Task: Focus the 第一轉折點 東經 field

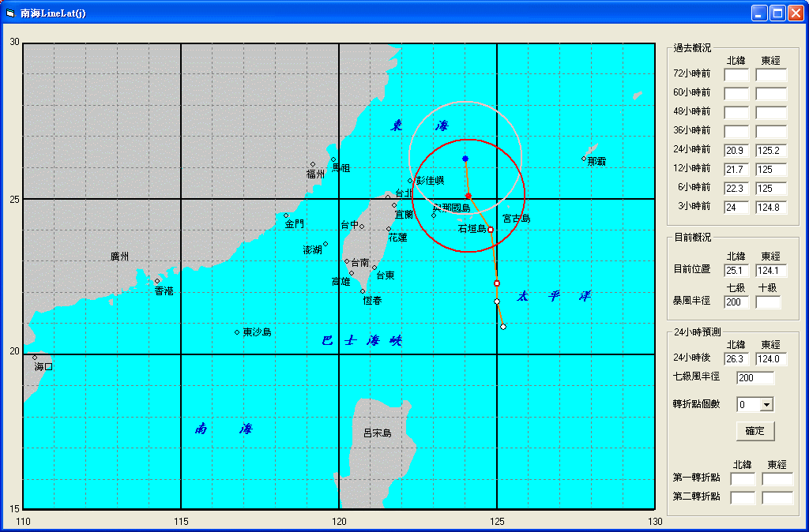Action: click(777, 479)
